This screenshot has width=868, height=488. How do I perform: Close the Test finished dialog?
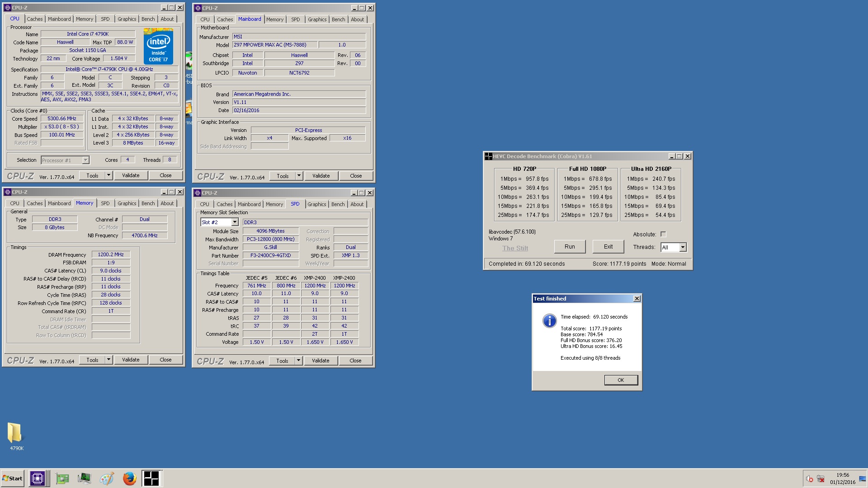click(637, 299)
